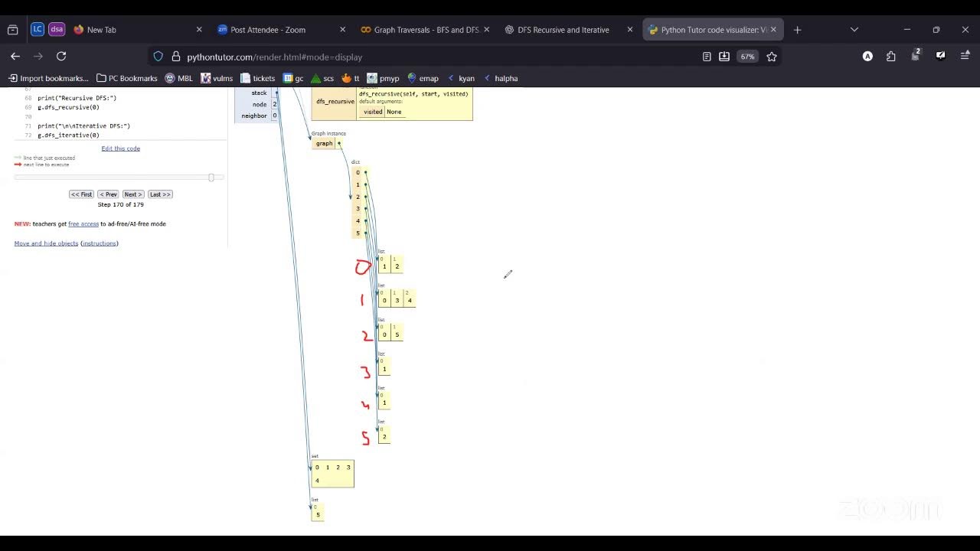Select the pinned LC tab

[38, 30]
